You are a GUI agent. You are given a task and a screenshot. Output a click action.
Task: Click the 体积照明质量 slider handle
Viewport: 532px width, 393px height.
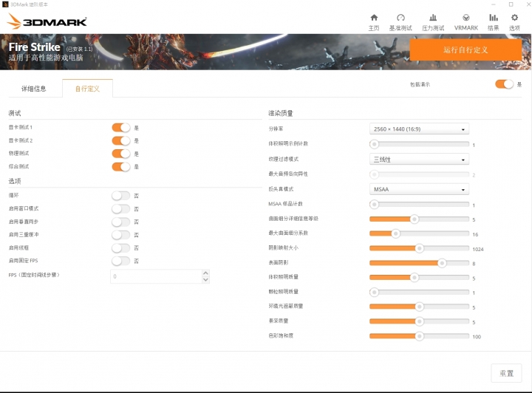(415, 277)
